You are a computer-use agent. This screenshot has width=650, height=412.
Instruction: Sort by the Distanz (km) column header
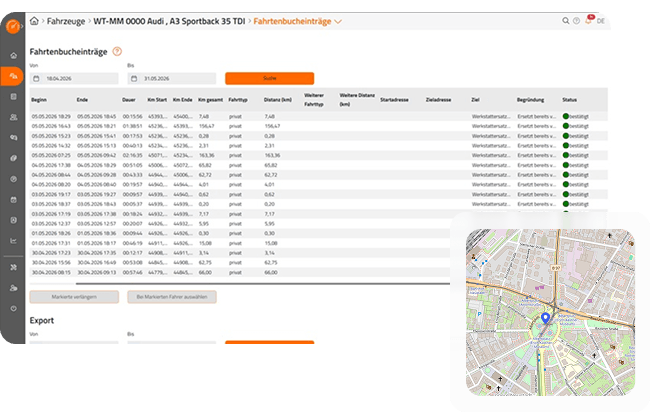pyautogui.click(x=278, y=100)
